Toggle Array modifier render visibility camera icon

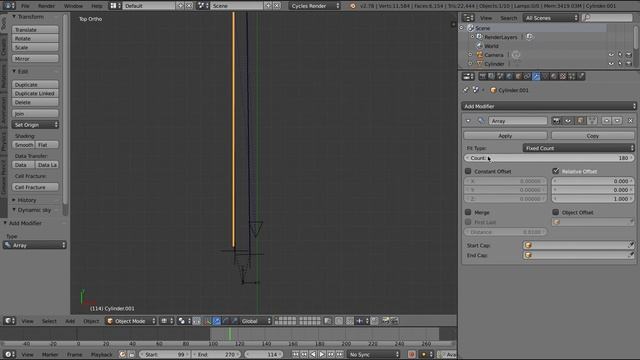point(556,121)
